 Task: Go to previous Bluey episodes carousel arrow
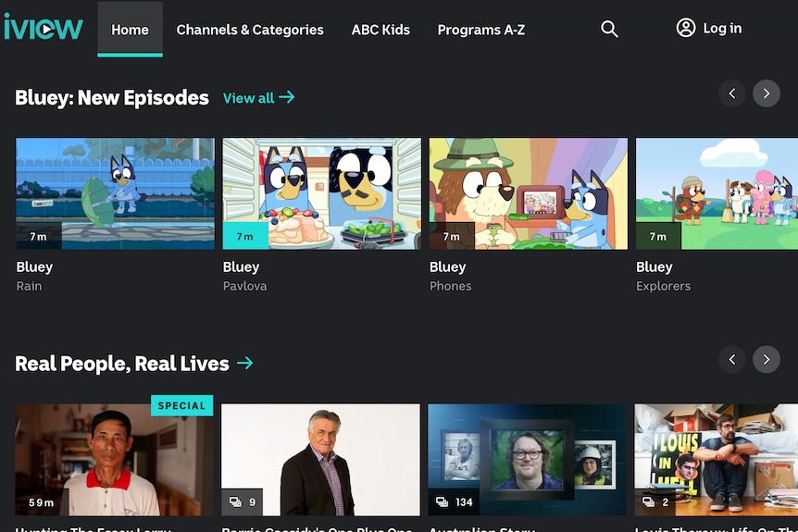pyautogui.click(x=732, y=93)
